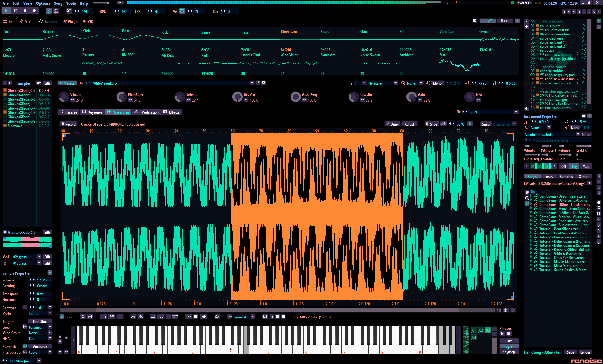Open the Mod 02: glass dropdown
Viewport: 603px width, 364px height.
coord(27,257)
